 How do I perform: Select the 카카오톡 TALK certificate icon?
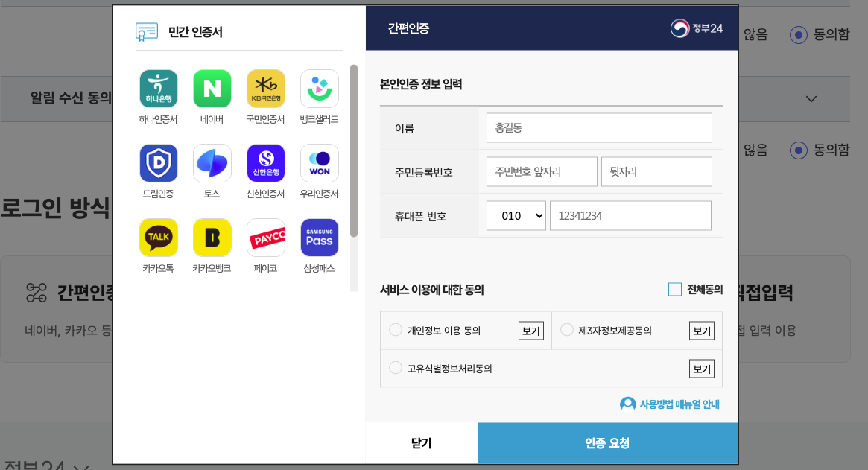(158, 238)
